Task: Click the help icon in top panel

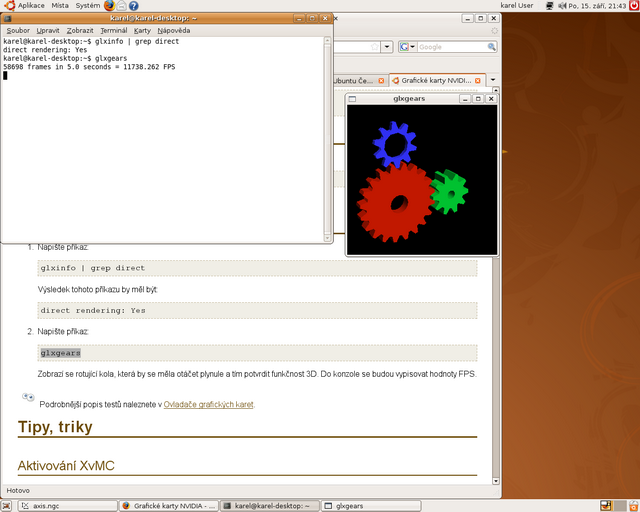Action: pyautogui.click(x=134, y=6)
